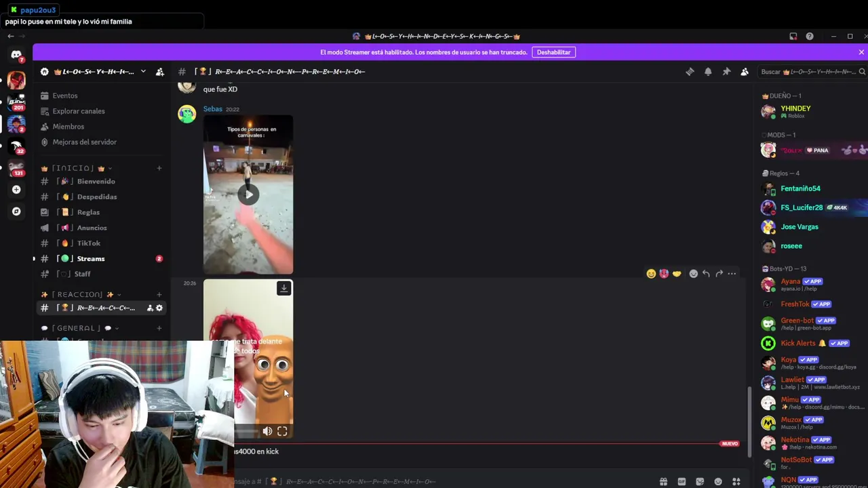Create channel in REACCION category plus
Viewport: 868px width, 488px height.
(159, 295)
